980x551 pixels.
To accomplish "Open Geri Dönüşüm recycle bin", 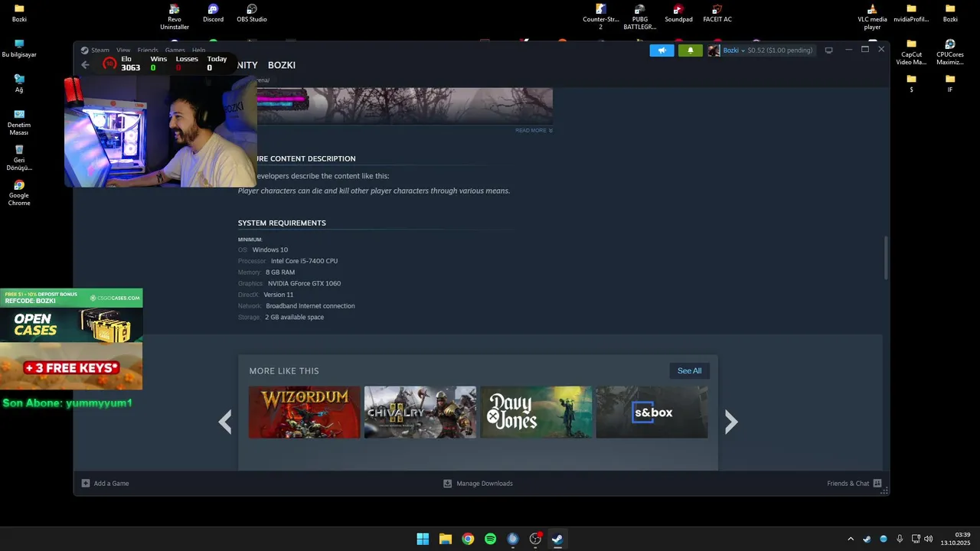I will click(19, 158).
